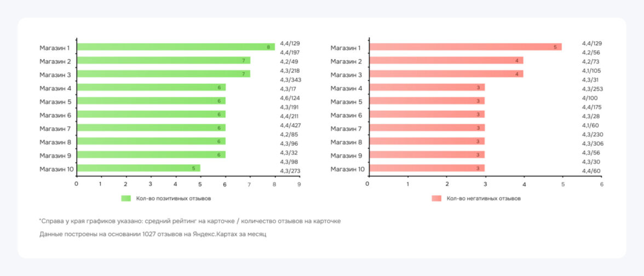644x276 pixels.
Task: Click axis tick 9 in the positive chart
Action: coord(299,184)
